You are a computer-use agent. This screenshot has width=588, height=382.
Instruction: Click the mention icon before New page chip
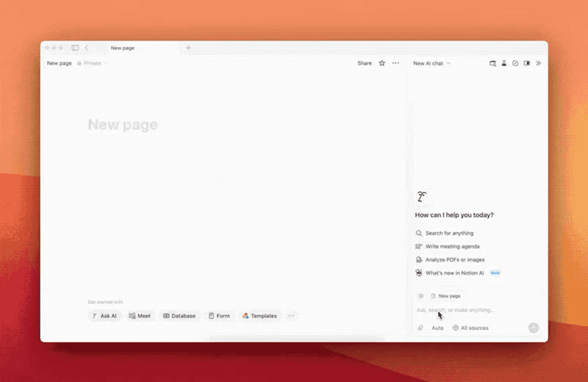coord(421,296)
